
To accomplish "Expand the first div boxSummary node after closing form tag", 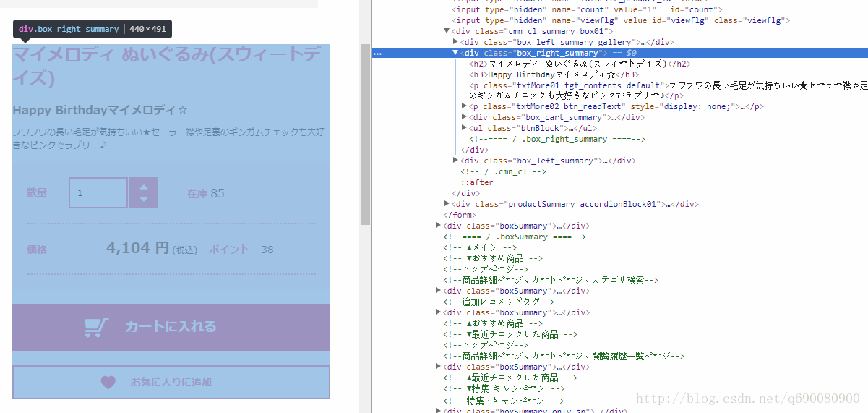I will click(x=439, y=226).
